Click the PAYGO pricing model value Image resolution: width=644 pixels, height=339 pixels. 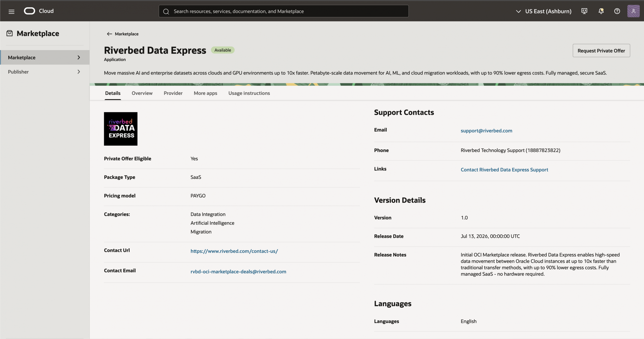[198, 196]
